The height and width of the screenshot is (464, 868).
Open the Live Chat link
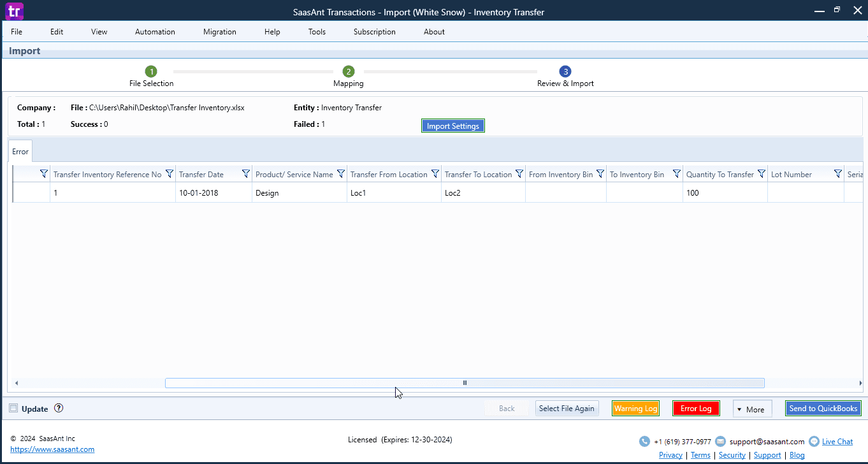[837, 442]
